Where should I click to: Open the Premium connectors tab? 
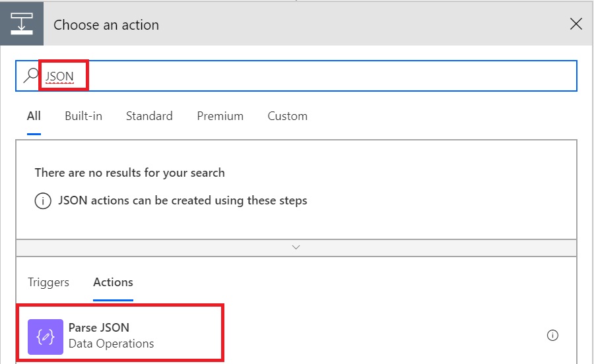pyautogui.click(x=220, y=116)
